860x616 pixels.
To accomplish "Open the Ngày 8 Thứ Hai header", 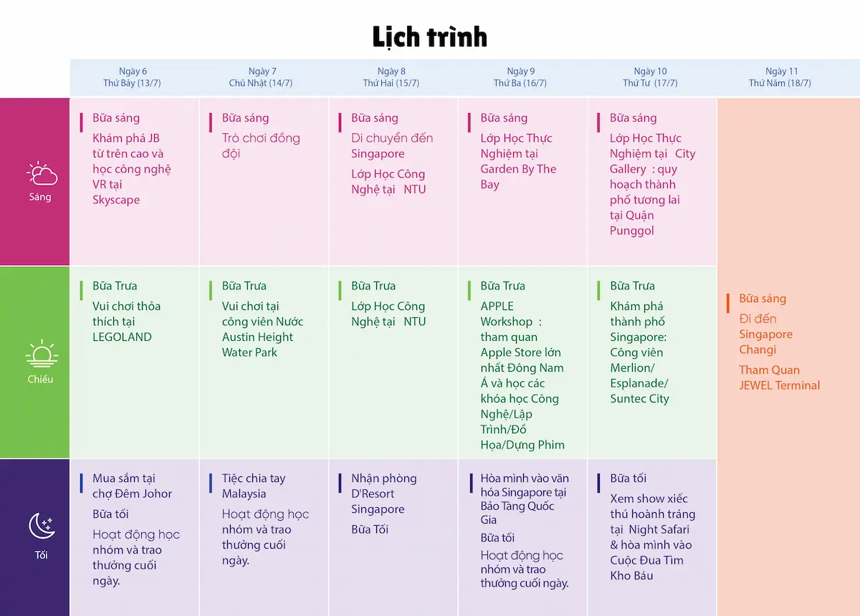I will [391, 77].
